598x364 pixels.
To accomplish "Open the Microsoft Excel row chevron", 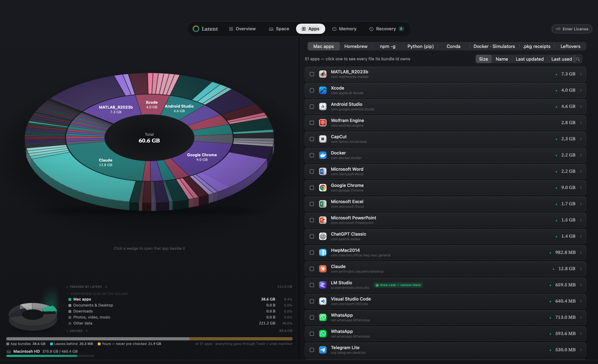I will [581, 204].
